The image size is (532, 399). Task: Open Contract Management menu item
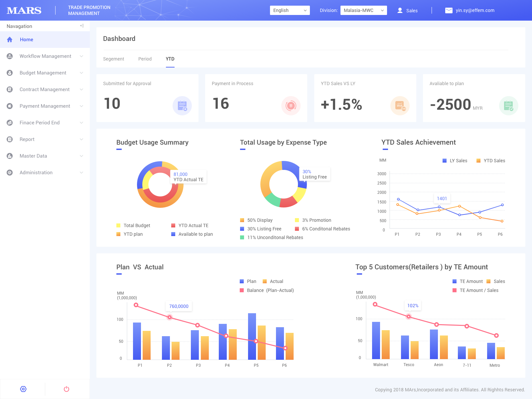45,89
